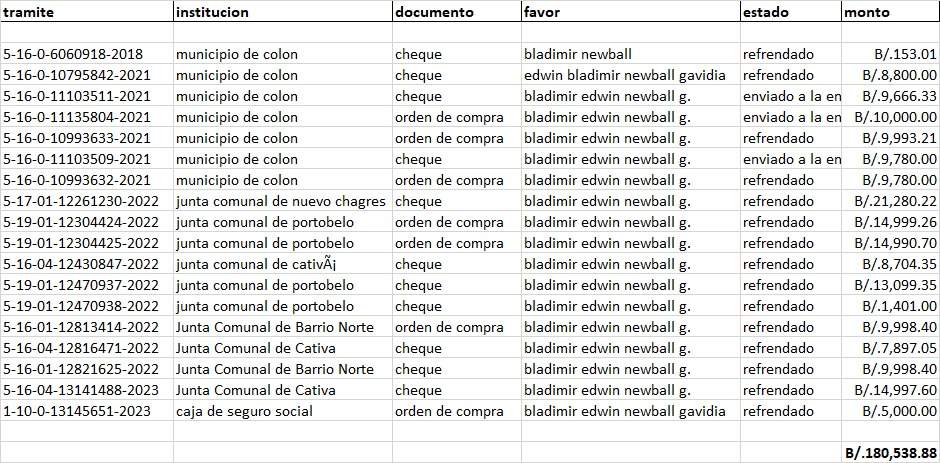The image size is (940, 463).
Task: Click the B/.5,000.00 amount cell
Action: click(890, 411)
